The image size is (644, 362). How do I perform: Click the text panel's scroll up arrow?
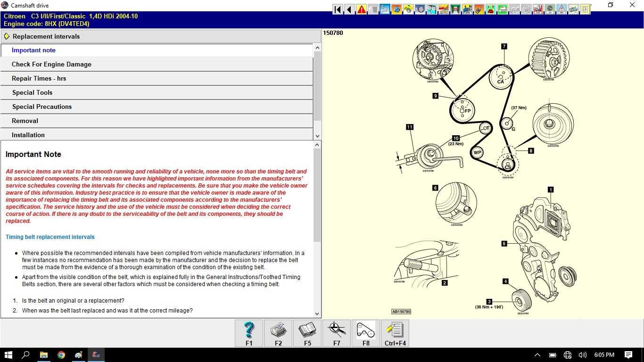tap(317, 145)
